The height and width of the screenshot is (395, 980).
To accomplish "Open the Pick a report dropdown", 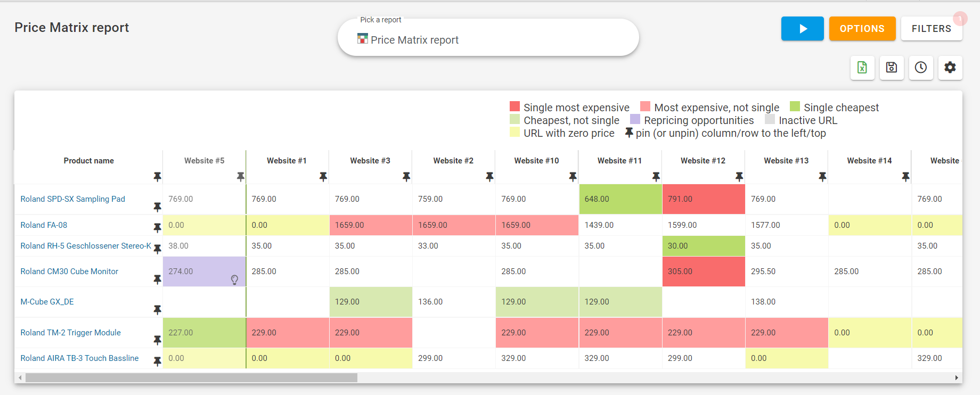I will pyautogui.click(x=488, y=38).
